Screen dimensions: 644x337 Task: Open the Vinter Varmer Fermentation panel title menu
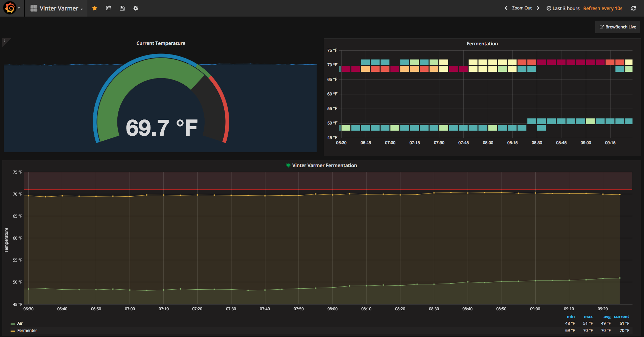325,165
